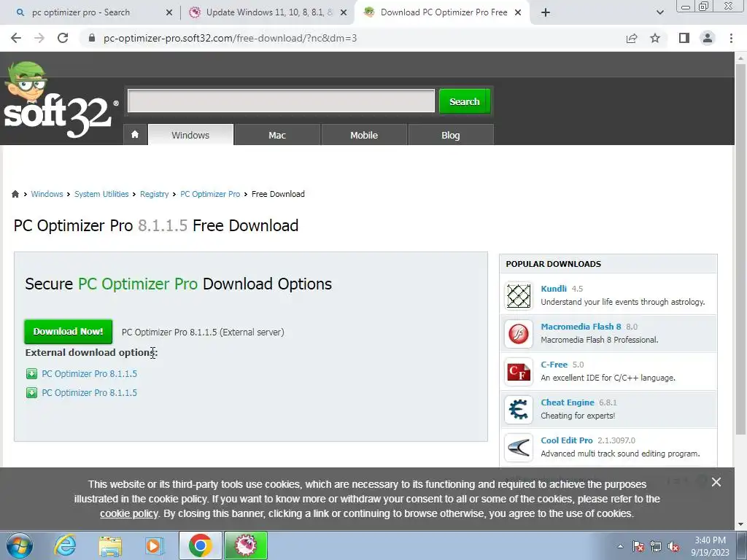Bookmark this page with star icon
The width and height of the screenshot is (747, 560).
tap(655, 38)
